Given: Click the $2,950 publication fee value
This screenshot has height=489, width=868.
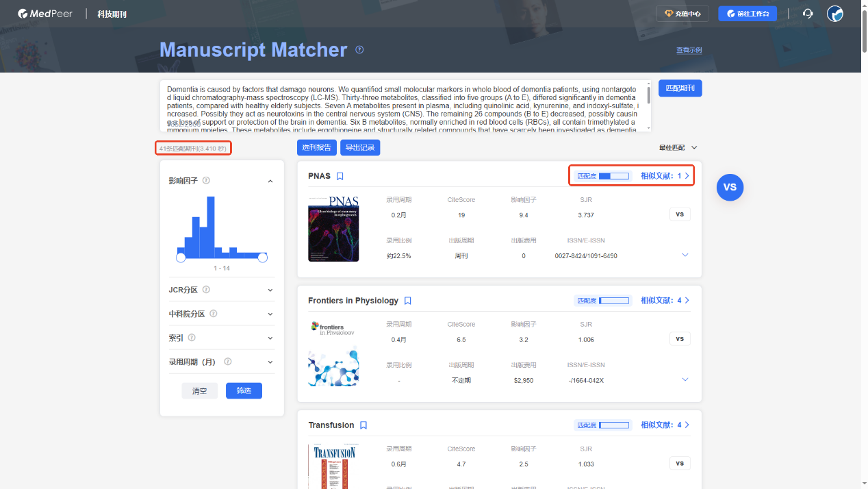Looking at the screenshot, I should [x=524, y=380].
